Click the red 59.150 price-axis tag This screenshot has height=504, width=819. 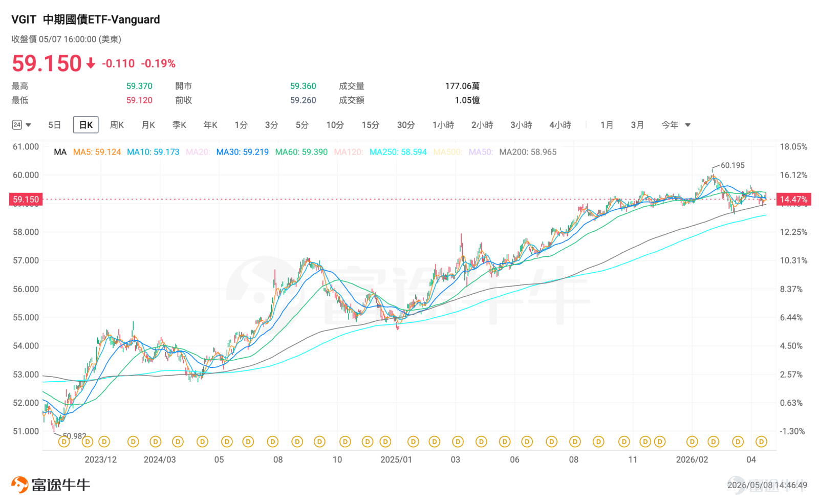26,200
